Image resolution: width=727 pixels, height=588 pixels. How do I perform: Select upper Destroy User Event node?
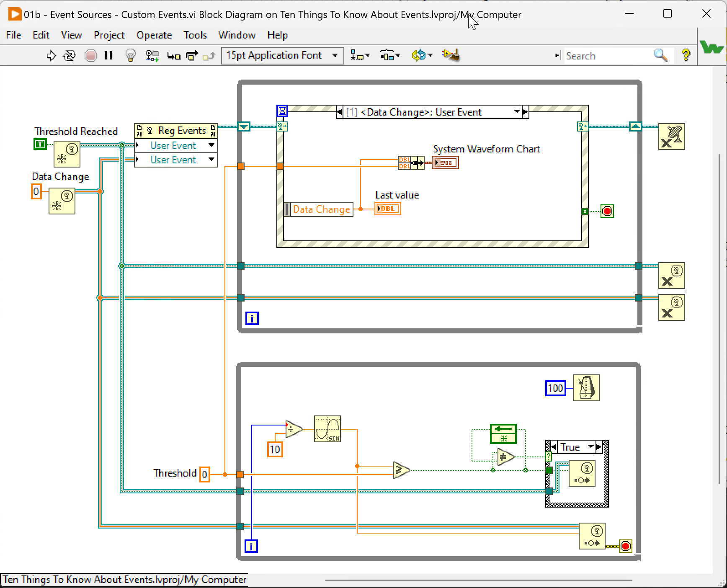point(672,276)
